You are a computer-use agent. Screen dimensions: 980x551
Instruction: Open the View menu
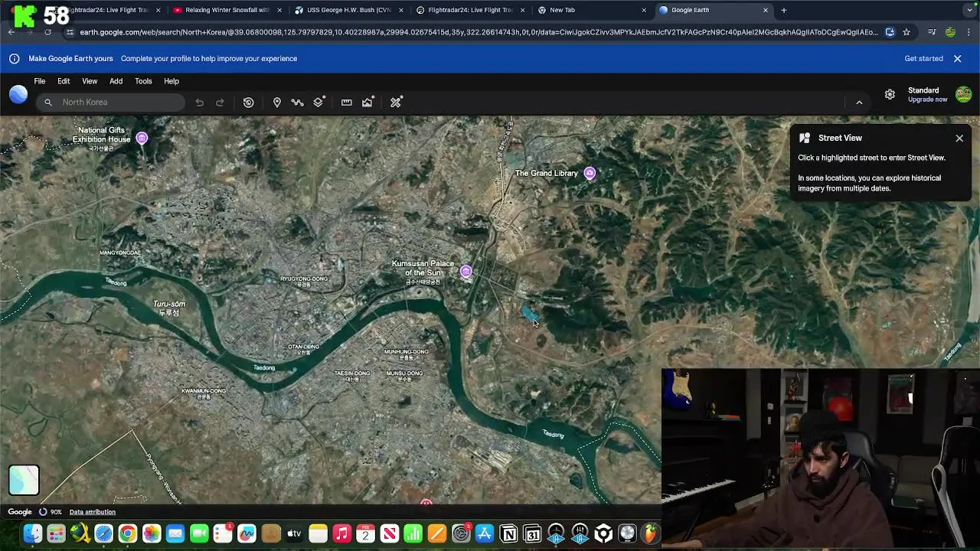coord(90,81)
